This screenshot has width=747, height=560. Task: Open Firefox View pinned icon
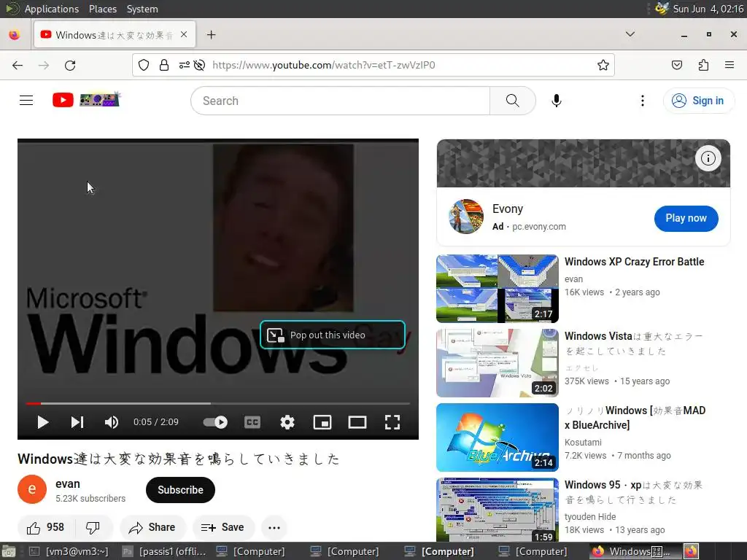15,35
